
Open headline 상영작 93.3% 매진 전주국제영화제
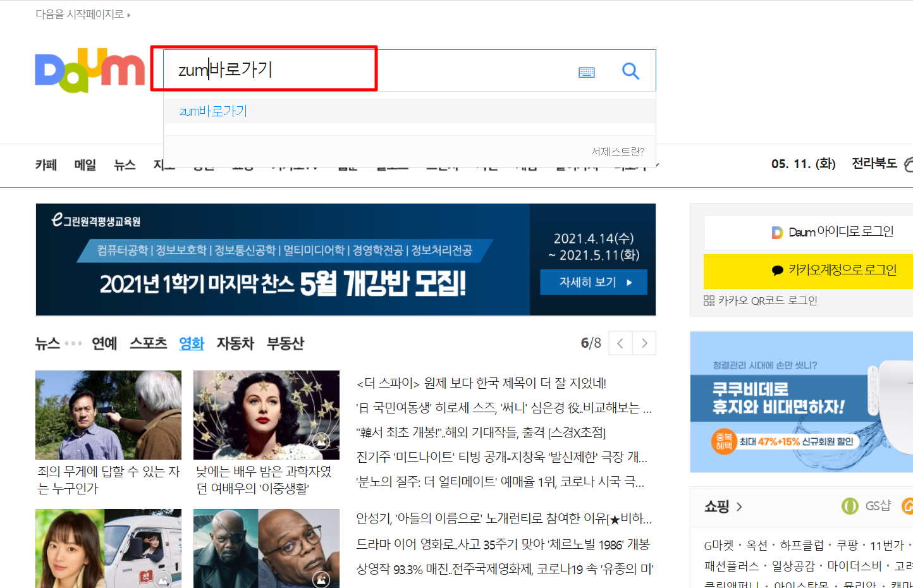tap(505, 569)
